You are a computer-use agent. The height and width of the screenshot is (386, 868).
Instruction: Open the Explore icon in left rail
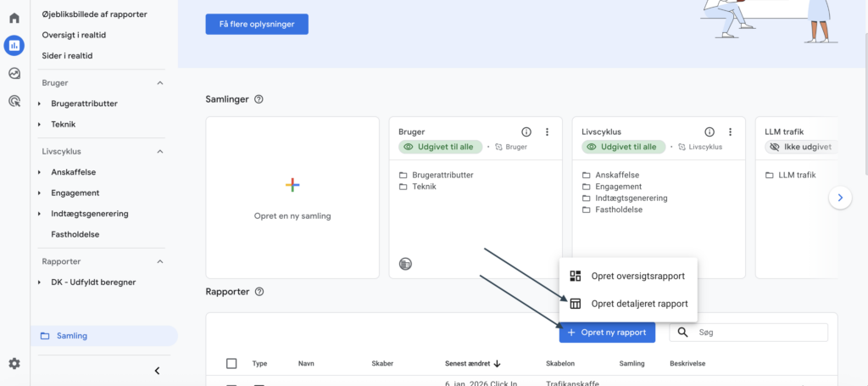(14, 73)
